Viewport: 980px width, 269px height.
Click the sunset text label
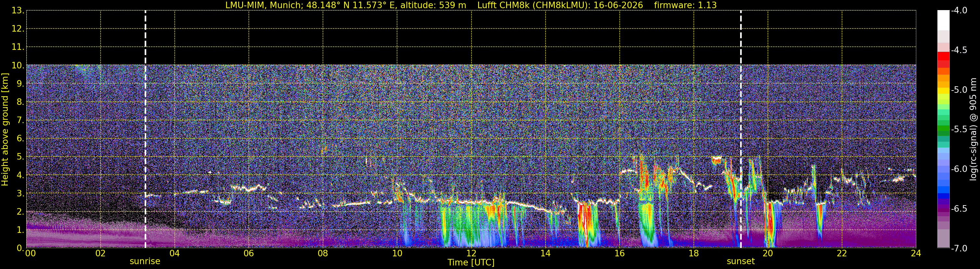pyautogui.click(x=741, y=262)
